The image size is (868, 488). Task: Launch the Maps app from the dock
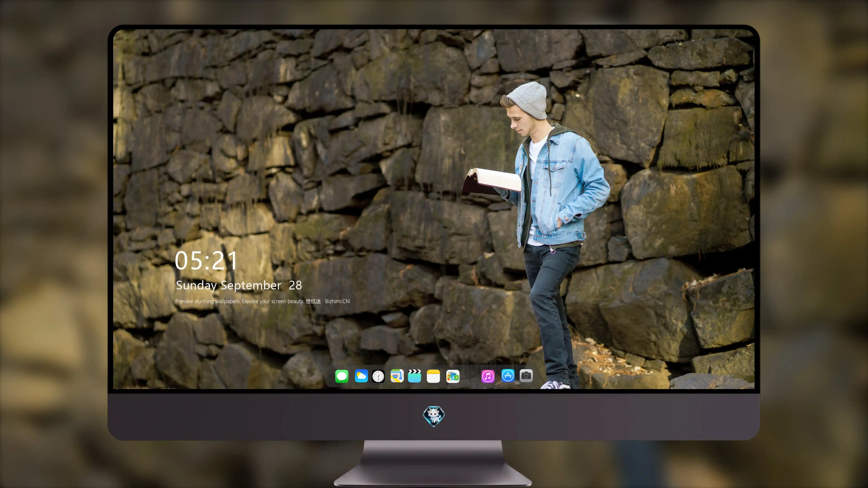click(x=397, y=376)
